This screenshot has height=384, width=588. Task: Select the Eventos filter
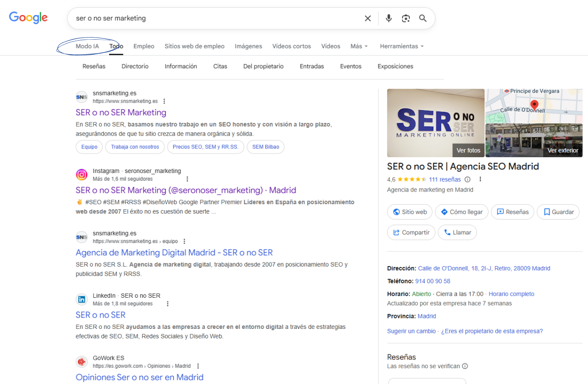click(351, 66)
